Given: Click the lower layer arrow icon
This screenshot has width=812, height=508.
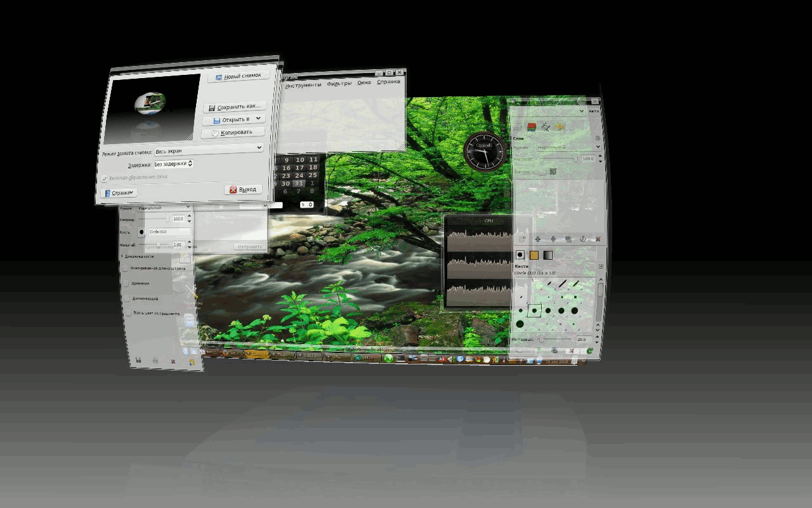Looking at the screenshot, I should tap(553, 239).
